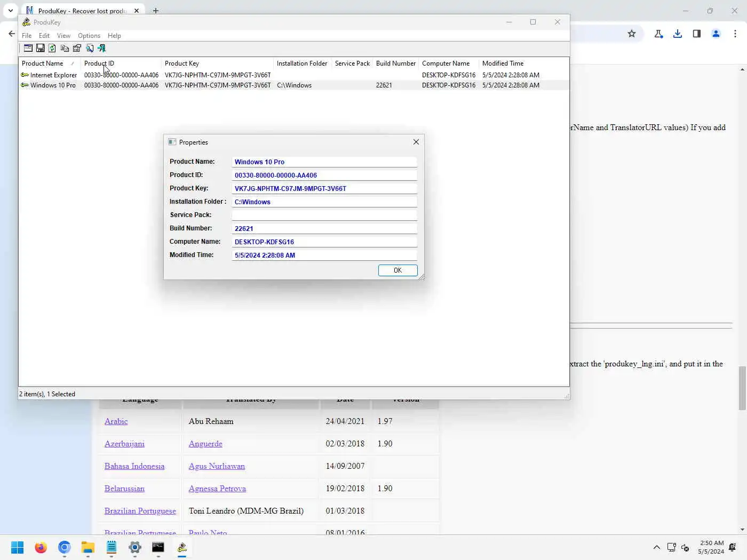Screen dimensions: 747x560
Task: Click the key icon beside Windows 10 Pro row
Action: pos(25,85)
